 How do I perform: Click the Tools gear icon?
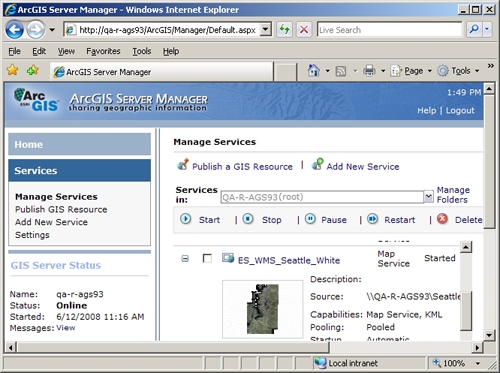(x=443, y=71)
